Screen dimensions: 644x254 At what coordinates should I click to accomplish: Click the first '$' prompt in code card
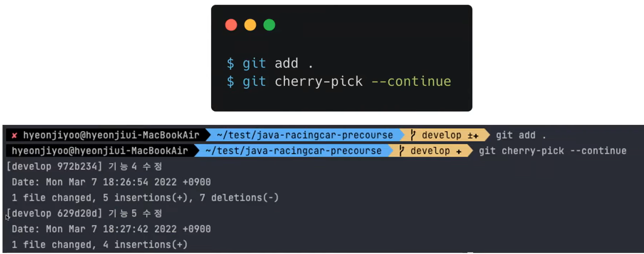(230, 64)
